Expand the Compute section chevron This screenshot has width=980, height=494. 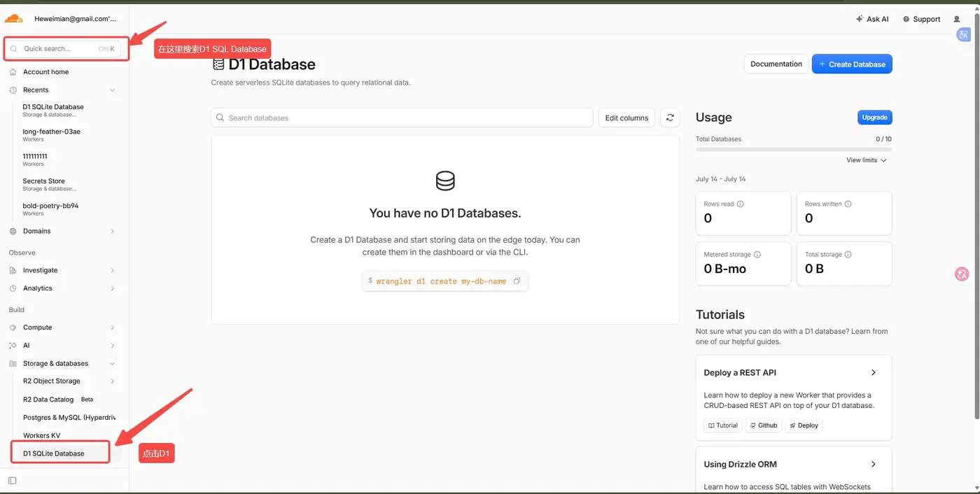pyautogui.click(x=112, y=327)
